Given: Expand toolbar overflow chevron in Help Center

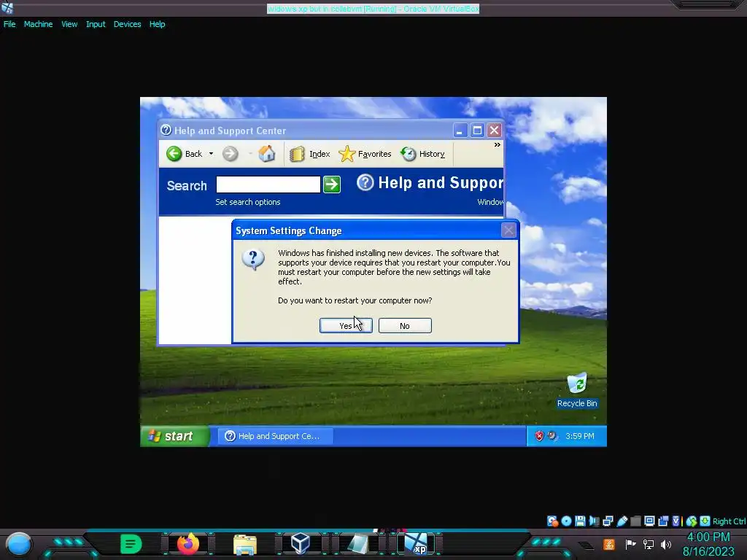Looking at the screenshot, I should click(497, 145).
